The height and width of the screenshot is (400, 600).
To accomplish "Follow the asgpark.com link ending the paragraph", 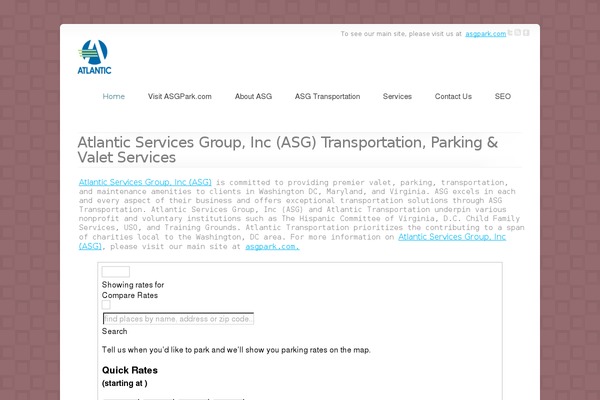I will click(x=272, y=247).
